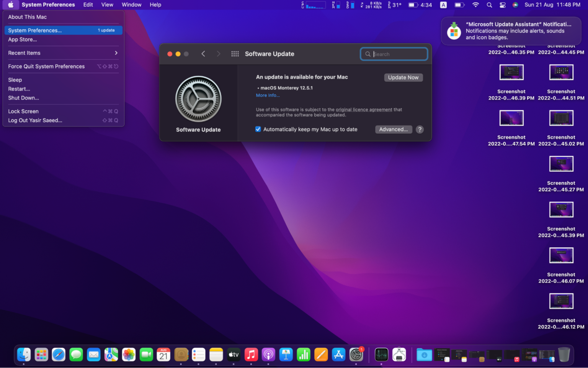Open the More Info link
588x368 pixels.
268,95
